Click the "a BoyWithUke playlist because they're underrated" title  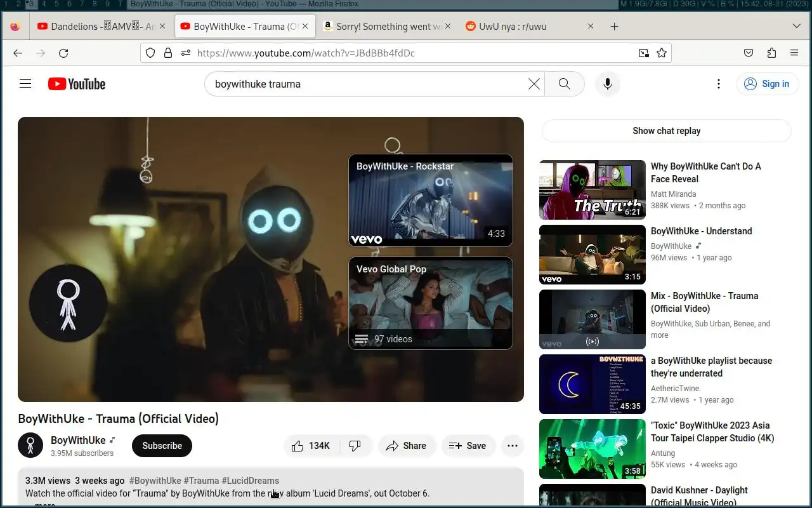[711, 367]
